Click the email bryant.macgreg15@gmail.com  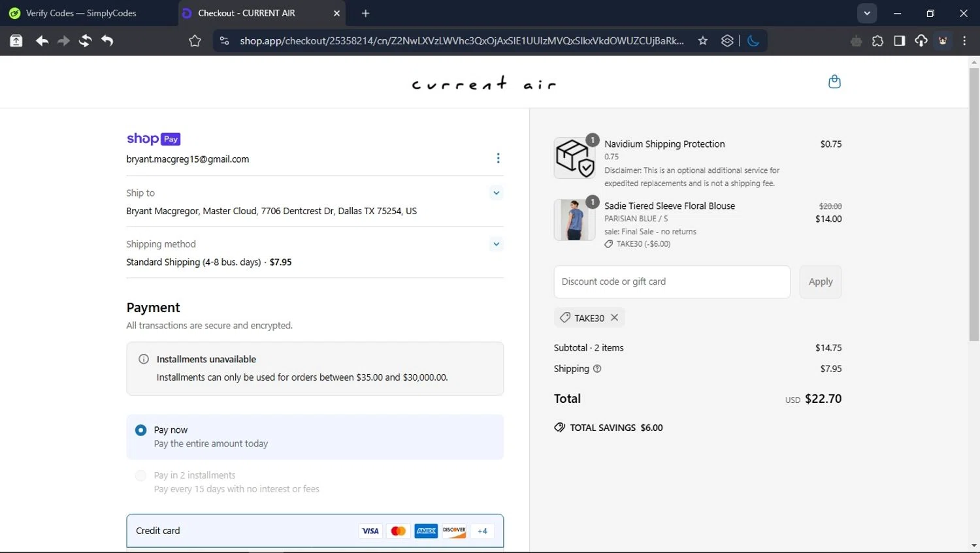click(188, 159)
